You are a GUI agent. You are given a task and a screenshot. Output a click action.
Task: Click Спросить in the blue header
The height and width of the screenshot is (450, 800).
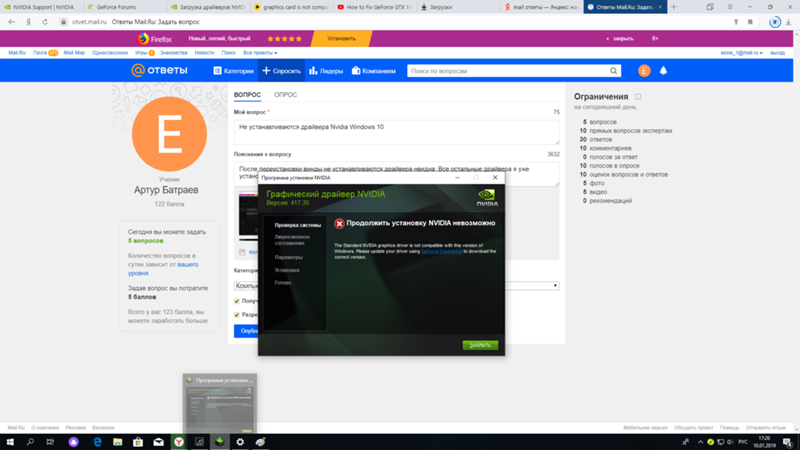coord(282,71)
